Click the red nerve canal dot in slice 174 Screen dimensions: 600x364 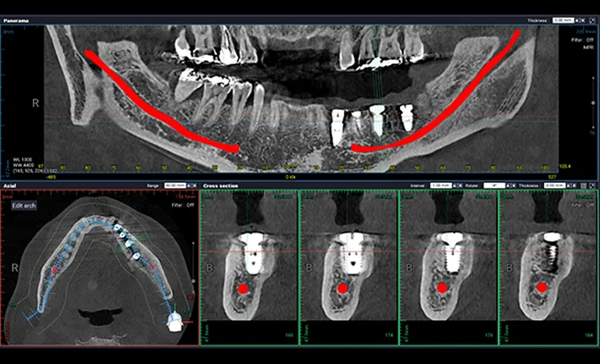coord(342,289)
